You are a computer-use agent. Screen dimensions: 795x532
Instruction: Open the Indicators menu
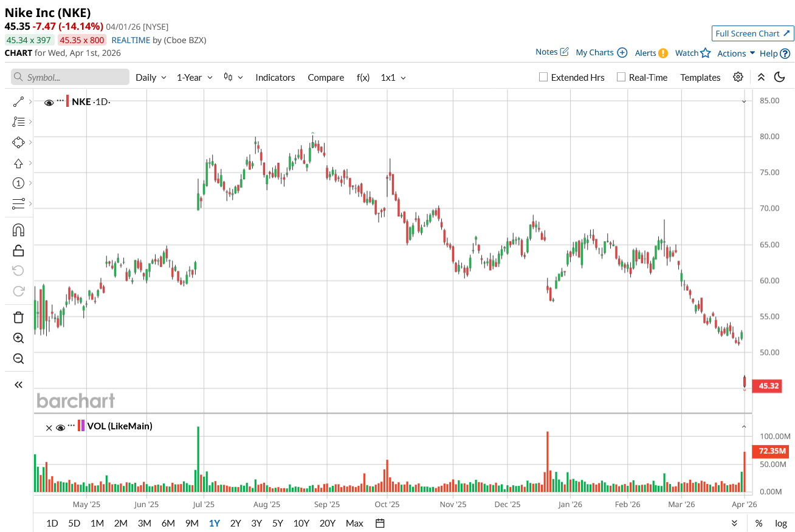[x=275, y=77]
